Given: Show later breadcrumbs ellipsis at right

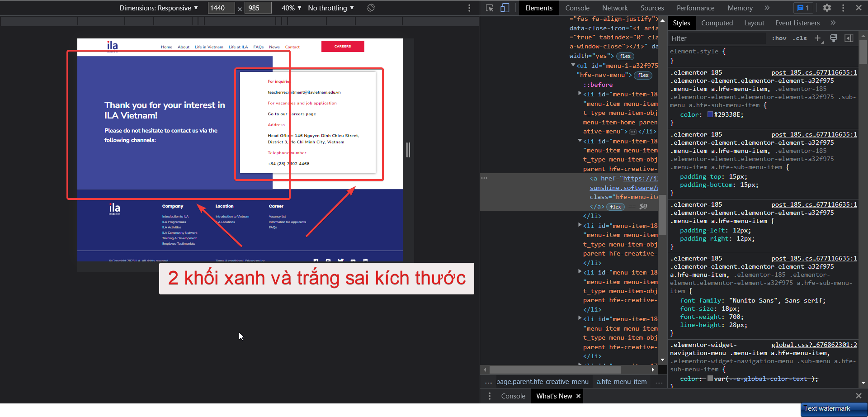Looking at the screenshot, I should [x=659, y=383].
